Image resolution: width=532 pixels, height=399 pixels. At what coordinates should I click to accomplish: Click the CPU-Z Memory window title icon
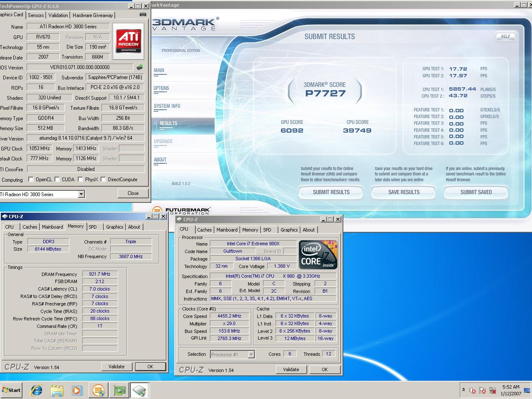(x=5, y=216)
